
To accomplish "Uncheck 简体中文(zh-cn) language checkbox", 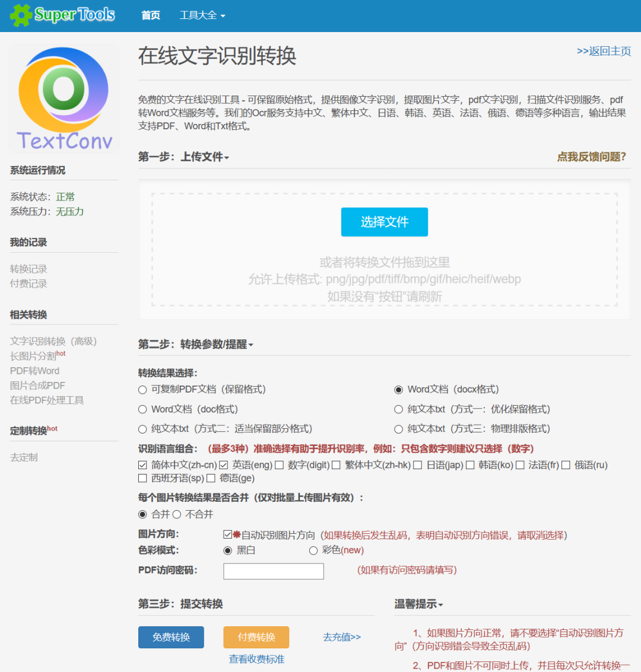I will click(x=143, y=465).
